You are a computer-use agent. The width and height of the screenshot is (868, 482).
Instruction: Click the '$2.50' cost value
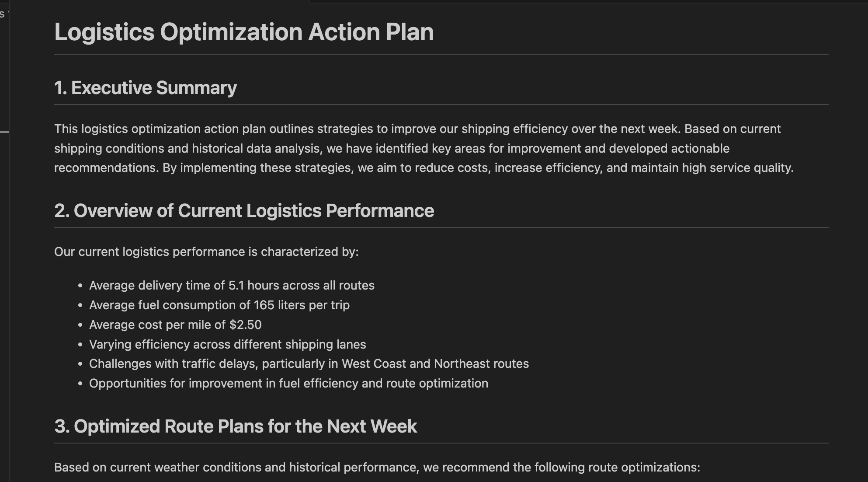[x=245, y=325]
